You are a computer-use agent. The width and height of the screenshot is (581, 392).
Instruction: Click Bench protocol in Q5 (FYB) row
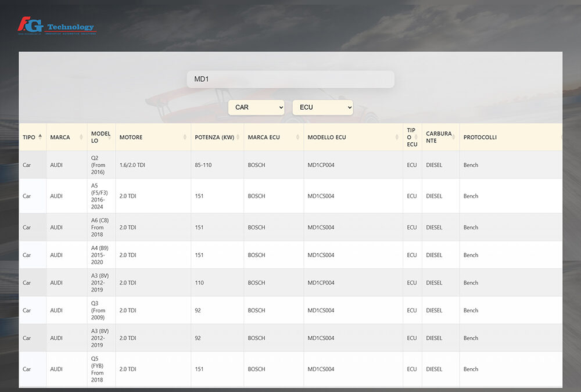click(x=471, y=369)
